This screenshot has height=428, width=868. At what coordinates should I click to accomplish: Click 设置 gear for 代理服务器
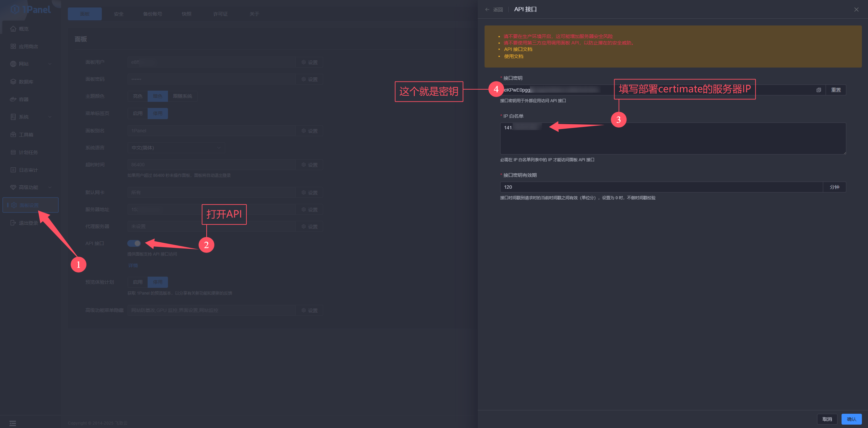[309, 227]
